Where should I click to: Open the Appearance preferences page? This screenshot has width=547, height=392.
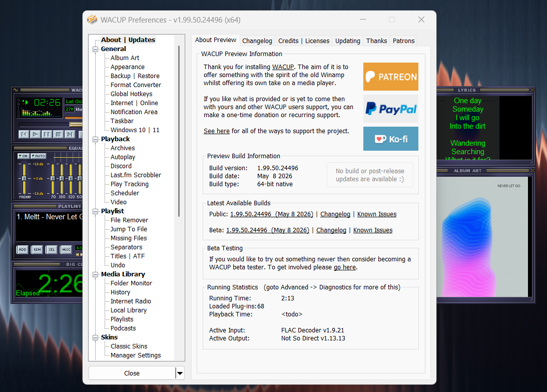[127, 67]
